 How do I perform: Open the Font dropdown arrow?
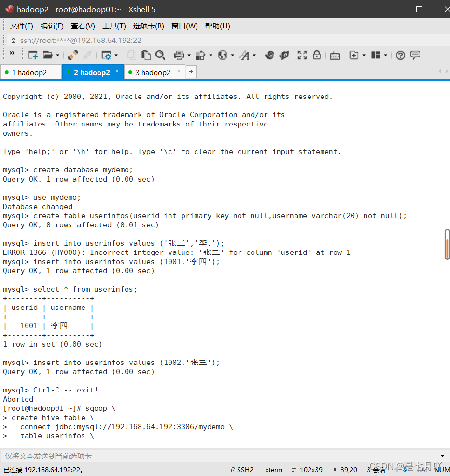pos(254,56)
